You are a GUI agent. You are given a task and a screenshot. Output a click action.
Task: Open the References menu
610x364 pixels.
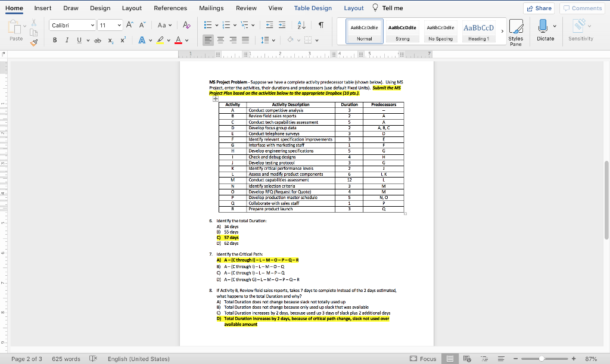[x=170, y=8]
